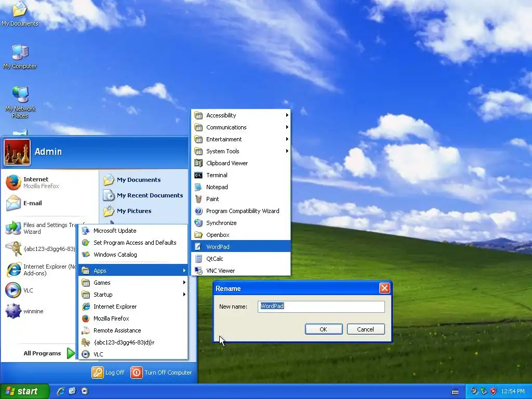The width and height of the screenshot is (532, 399).
Task: Click the 12:54 PM taskbar clock
Action: (513, 391)
